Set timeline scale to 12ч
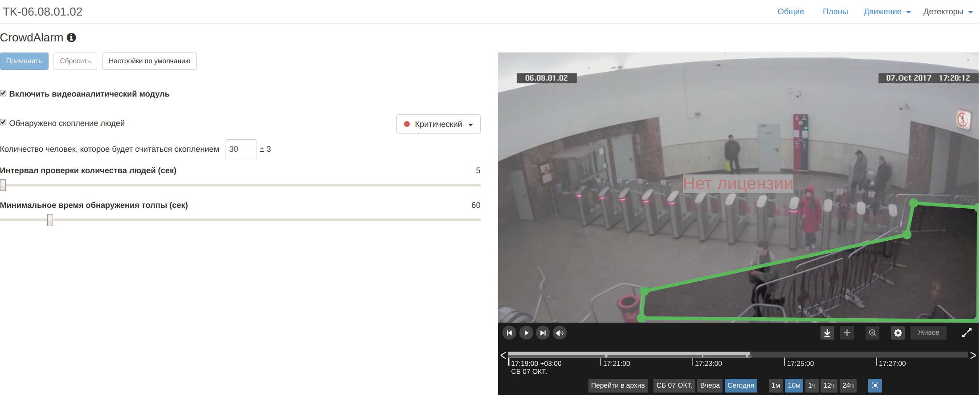 point(829,385)
